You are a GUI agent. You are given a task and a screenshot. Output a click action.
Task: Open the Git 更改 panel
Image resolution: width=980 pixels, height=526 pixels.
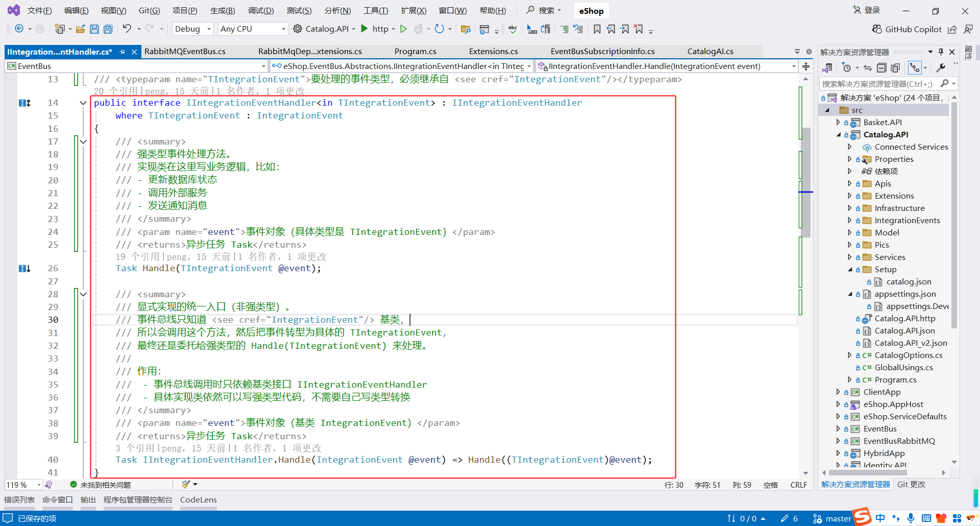click(x=912, y=484)
